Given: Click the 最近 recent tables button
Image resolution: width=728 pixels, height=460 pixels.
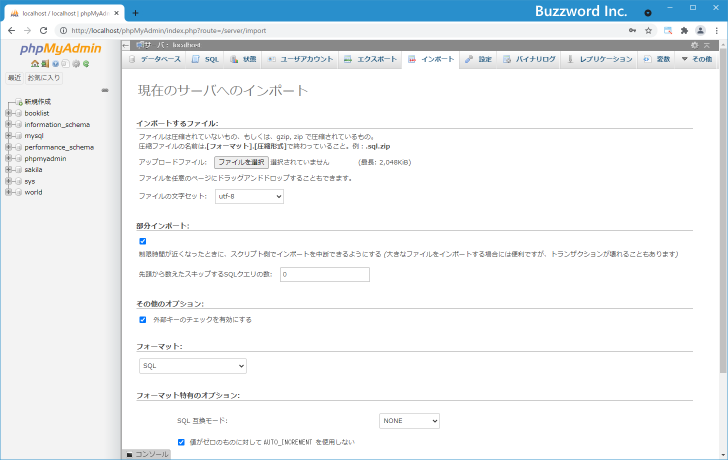Looking at the screenshot, I should pos(14,78).
